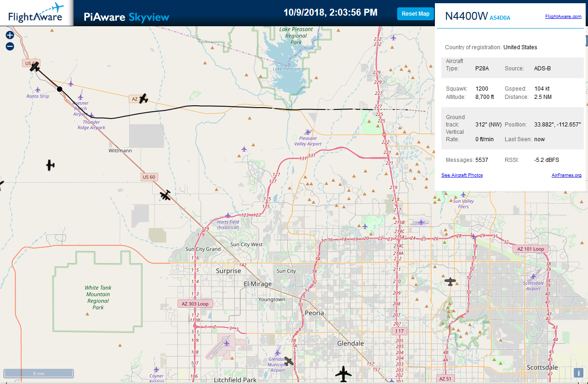The height and width of the screenshot is (384, 588).
Task: Click the RSSI value -5.2 dBFS
Action: point(547,160)
